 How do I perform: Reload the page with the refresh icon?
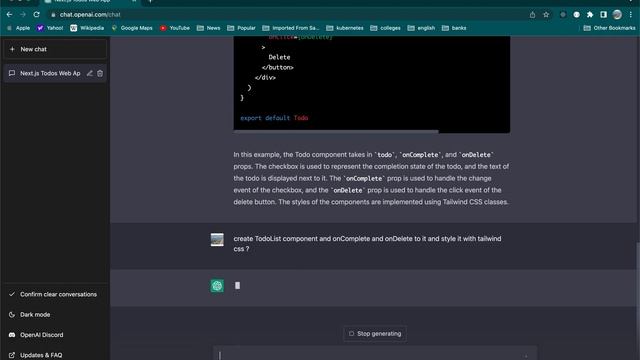(36, 15)
